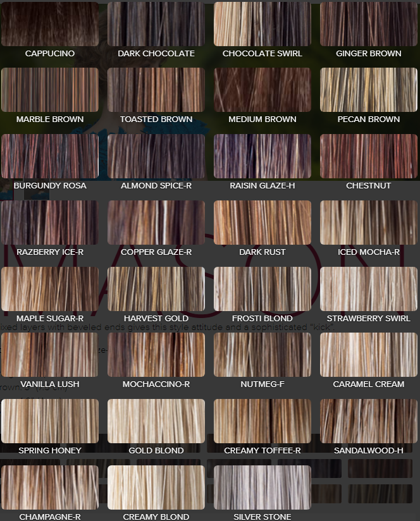Choose the Dark Chocolate hair color

point(156,23)
